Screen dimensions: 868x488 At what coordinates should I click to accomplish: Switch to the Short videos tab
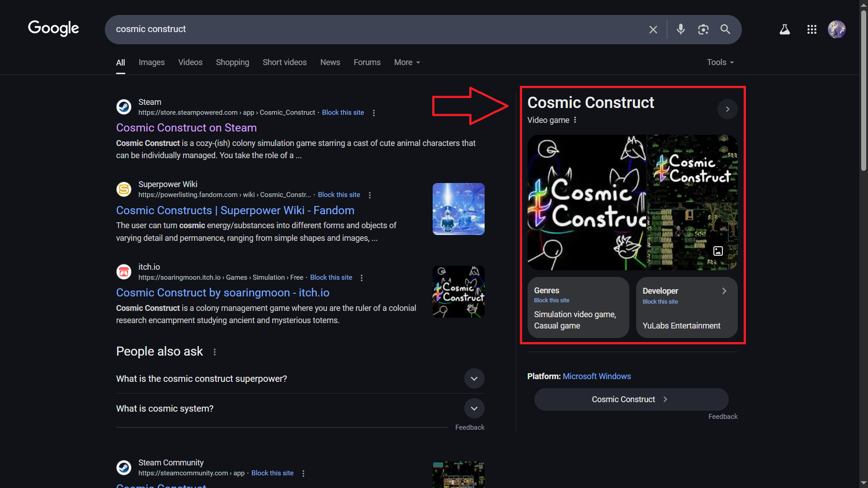tap(284, 62)
